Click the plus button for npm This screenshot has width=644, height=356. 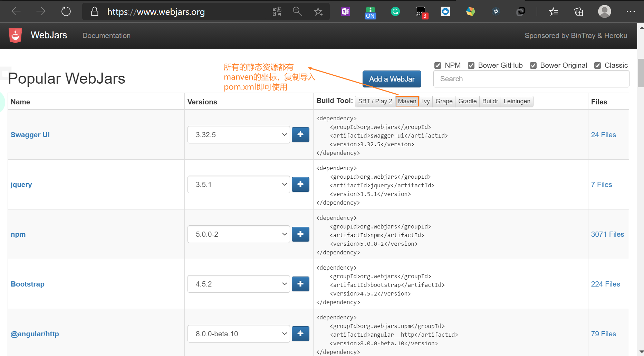pyautogui.click(x=300, y=234)
